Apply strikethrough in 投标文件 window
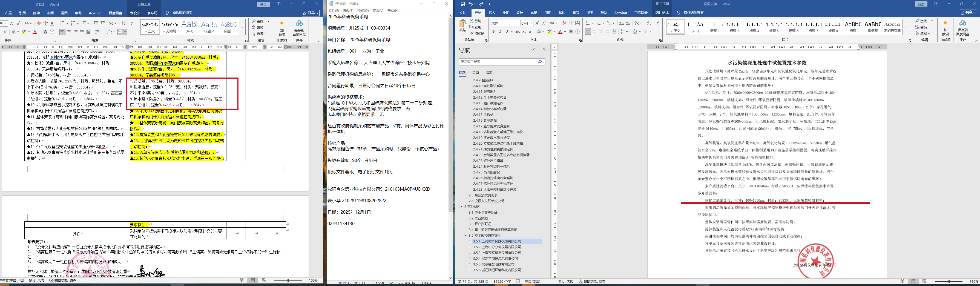 (x=518, y=32)
